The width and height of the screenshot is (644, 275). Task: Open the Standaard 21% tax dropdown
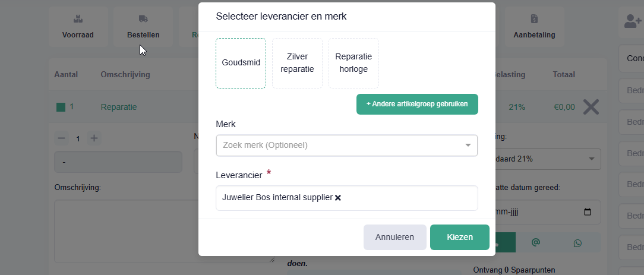point(539,159)
